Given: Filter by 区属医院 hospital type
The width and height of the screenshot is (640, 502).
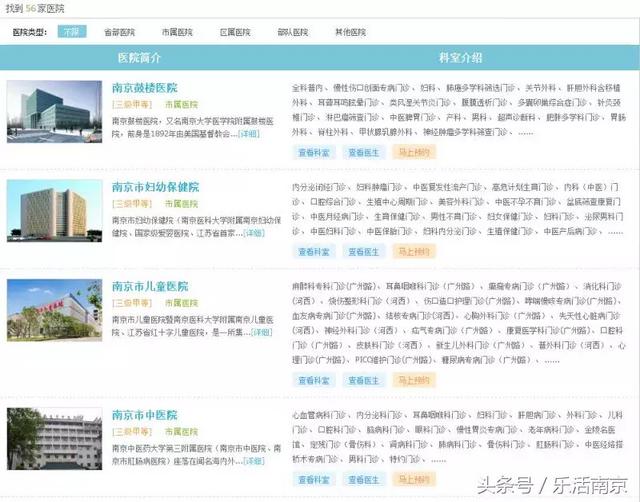Looking at the screenshot, I should 235,32.
